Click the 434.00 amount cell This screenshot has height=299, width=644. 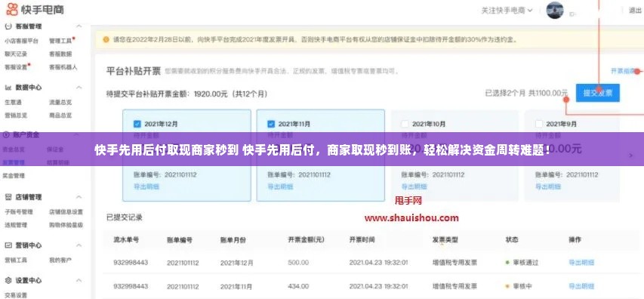(x=298, y=286)
